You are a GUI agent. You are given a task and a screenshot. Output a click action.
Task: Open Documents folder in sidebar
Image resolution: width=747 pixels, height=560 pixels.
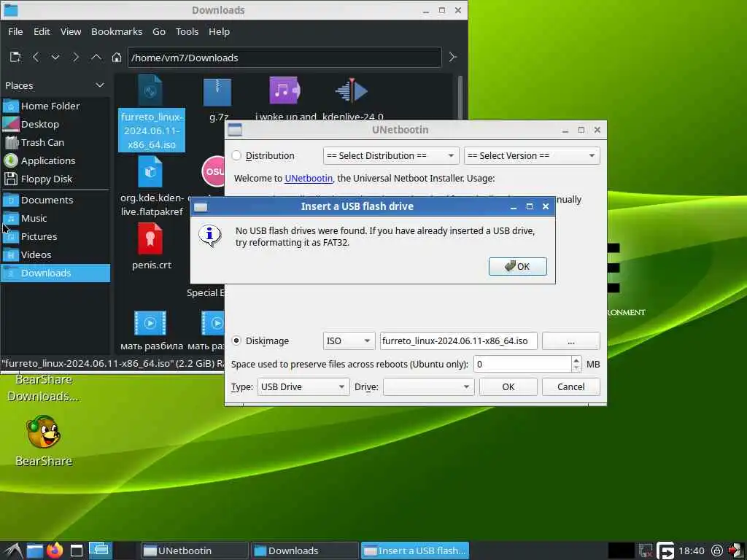click(55, 200)
